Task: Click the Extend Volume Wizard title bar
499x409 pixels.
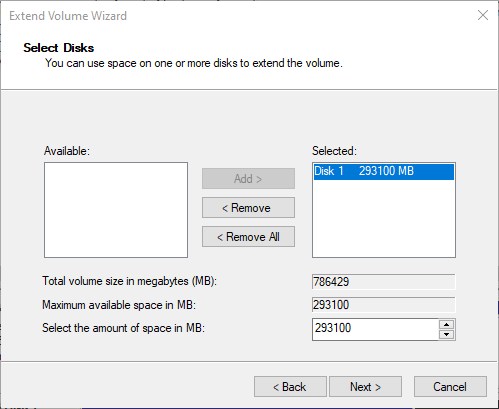Action: [x=233, y=16]
